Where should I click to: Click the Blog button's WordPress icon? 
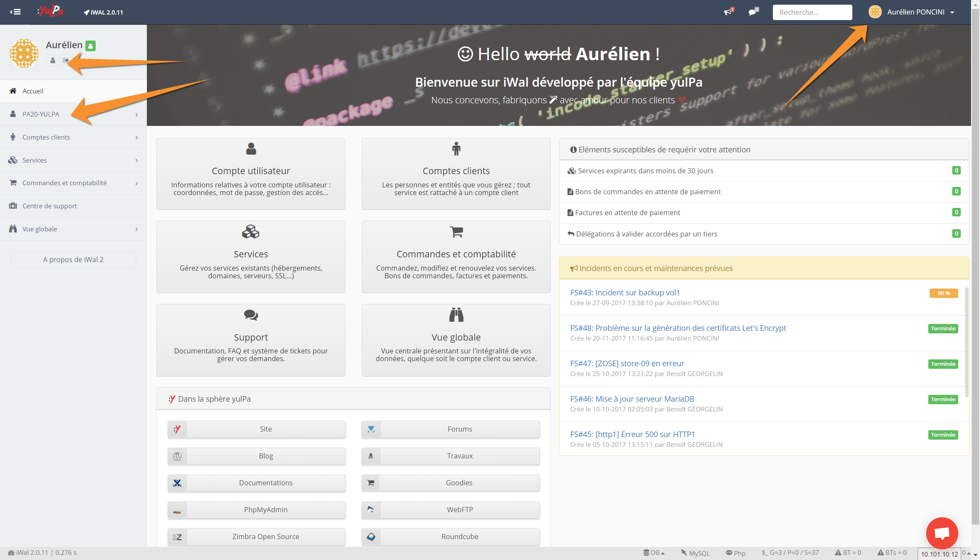tap(177, 456)
